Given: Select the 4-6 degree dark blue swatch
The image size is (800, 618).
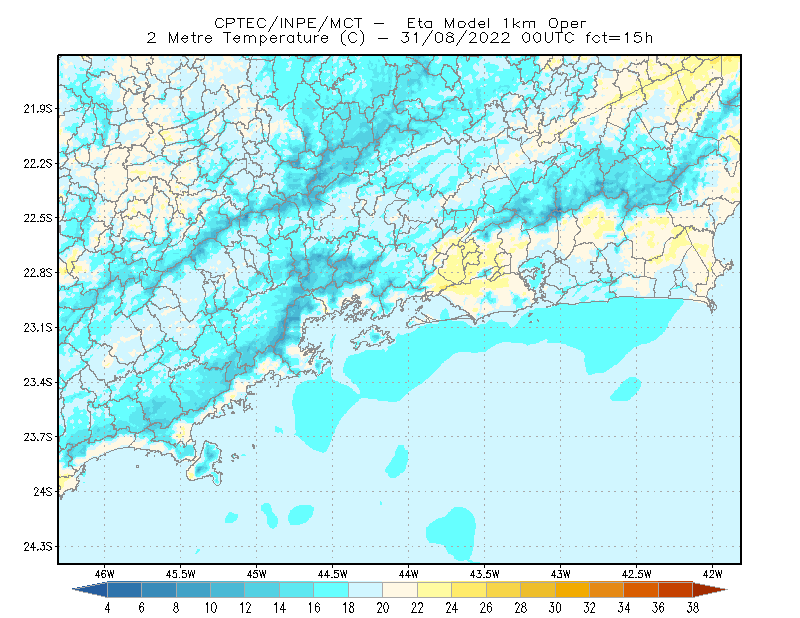Looking at the screenshot, I should coord(124,590).
